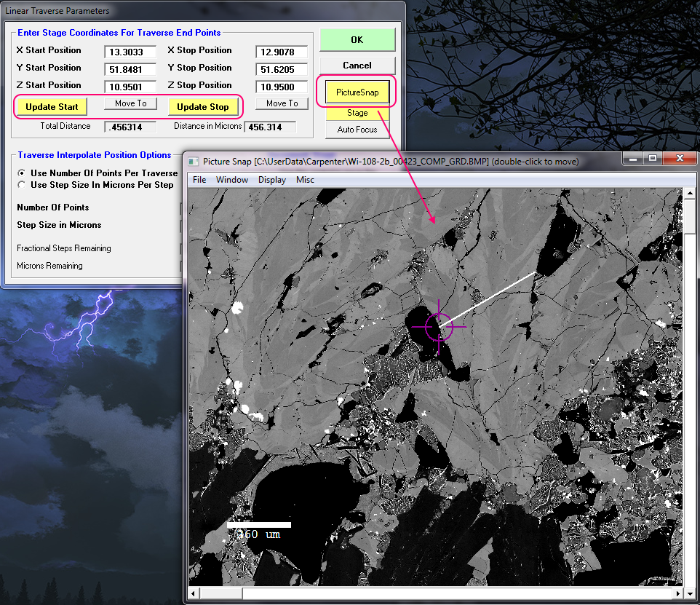The image size is (700, 605).
Task: Select Use Step Size In Microns Per Step
Action: (x=23, y=185)
